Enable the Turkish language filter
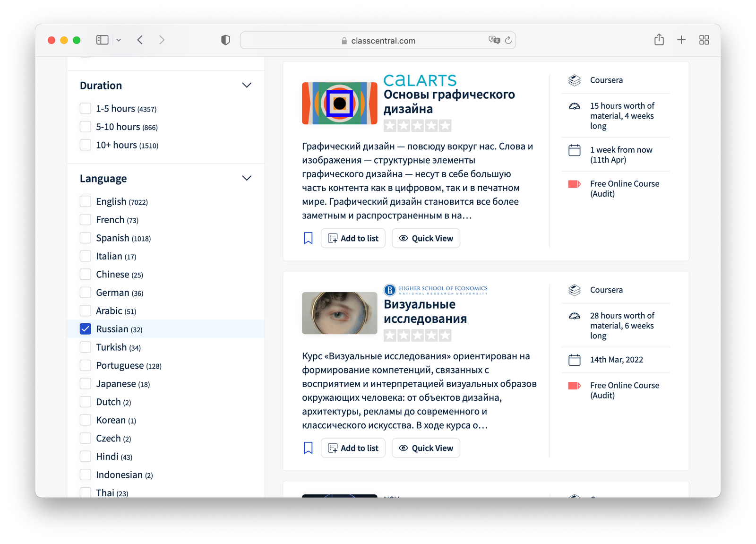This screenshot has width=756, height=544. [86, 347]
